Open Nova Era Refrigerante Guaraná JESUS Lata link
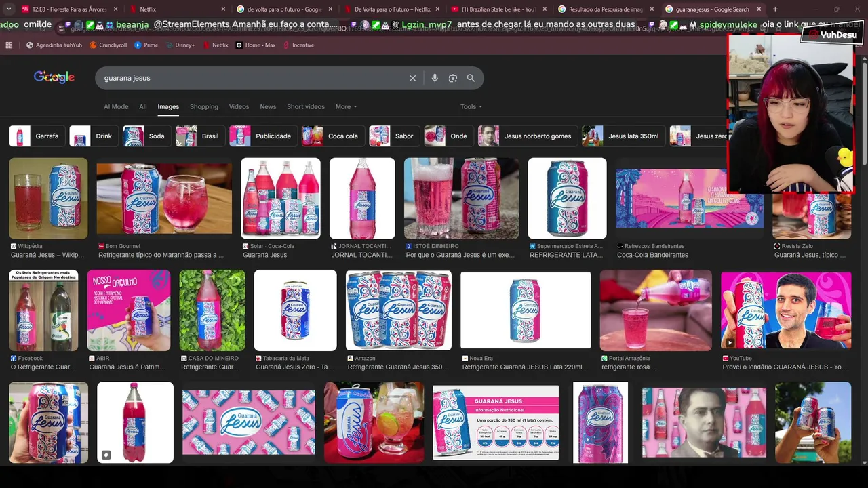This screenshot has width=868, height=488. (525, 367)
